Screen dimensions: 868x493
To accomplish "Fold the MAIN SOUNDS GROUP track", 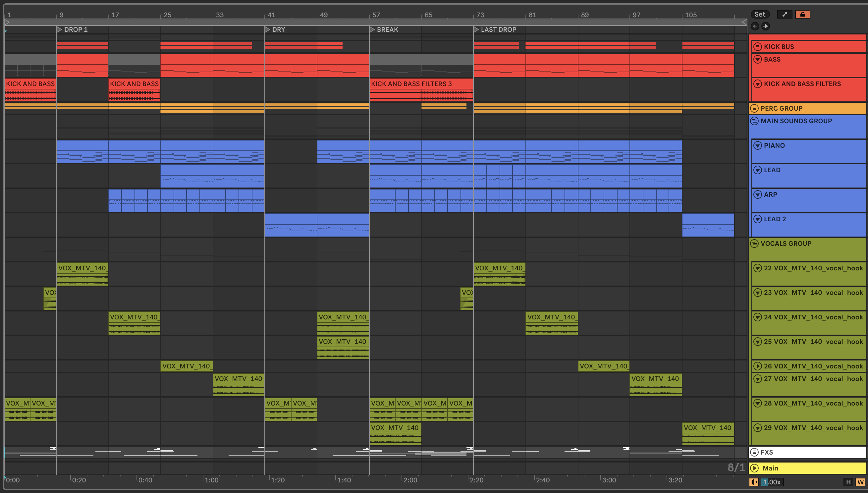I will tap(754, 121).
